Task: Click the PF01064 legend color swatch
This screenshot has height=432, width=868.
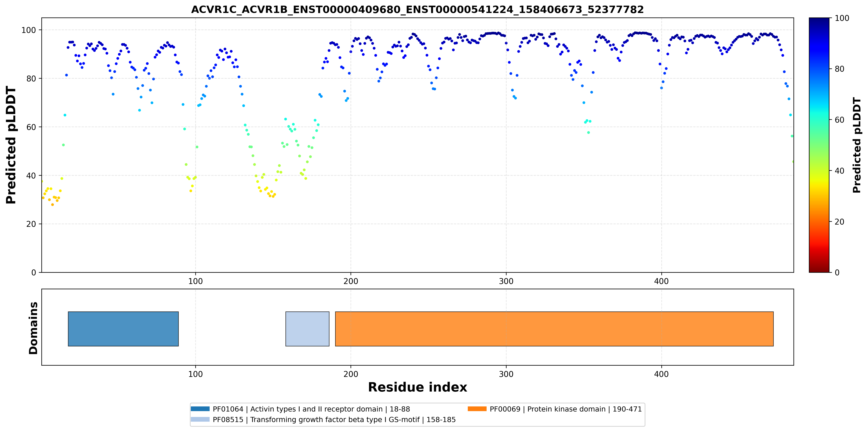Action: coord(200,409)
